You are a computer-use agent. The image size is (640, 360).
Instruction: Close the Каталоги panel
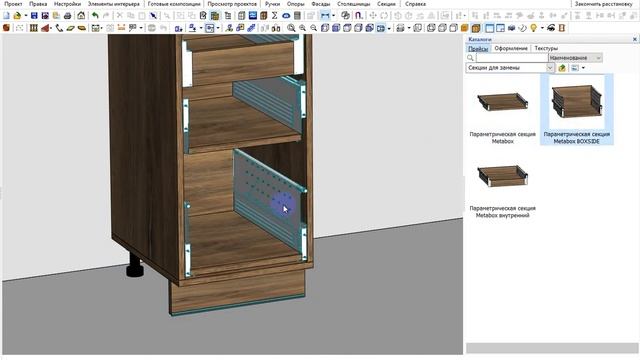(635, 39)
